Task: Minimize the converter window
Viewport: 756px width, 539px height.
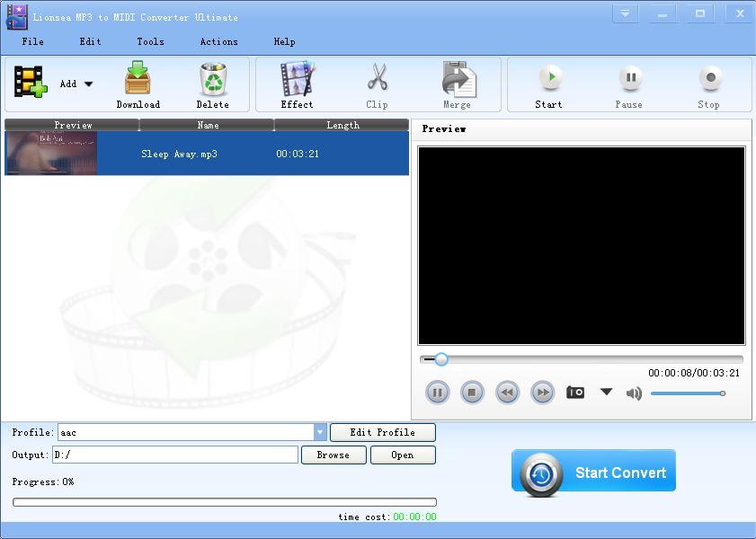Action: pyautogui.click(x=663, y=14)
